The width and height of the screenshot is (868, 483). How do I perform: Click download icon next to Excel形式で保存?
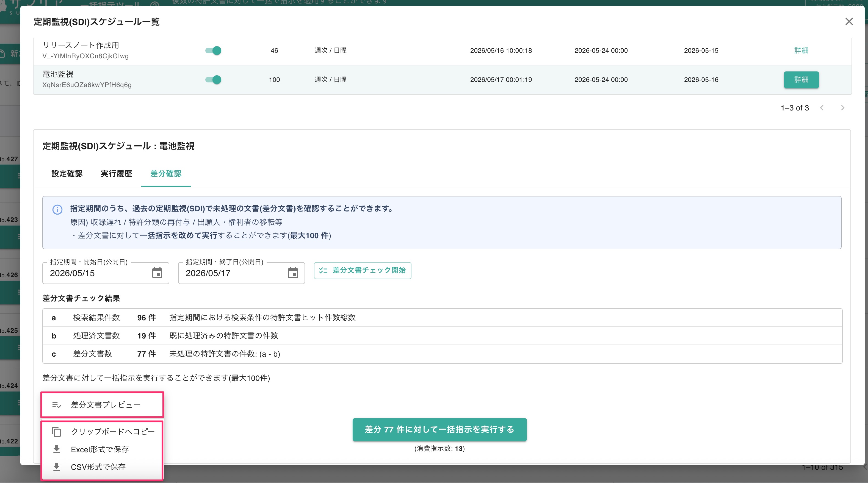point(56,449)
